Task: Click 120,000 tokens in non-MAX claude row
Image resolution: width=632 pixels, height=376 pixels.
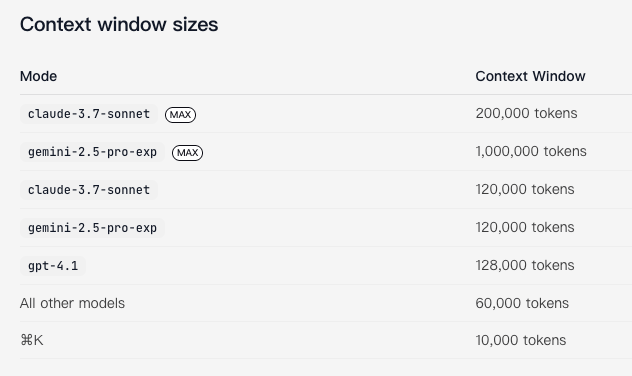Action: tap(525, 189)
